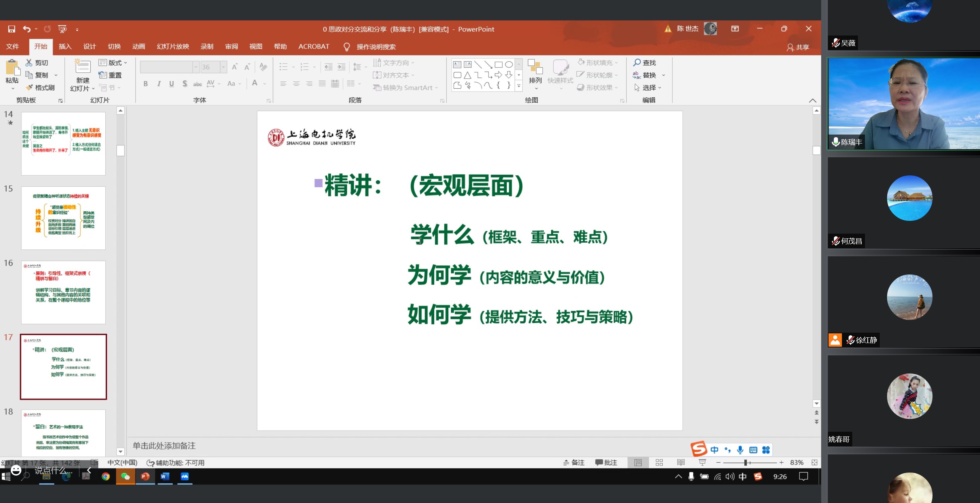Open PowerPoint from the Windows taskbar

pos(145,476)
